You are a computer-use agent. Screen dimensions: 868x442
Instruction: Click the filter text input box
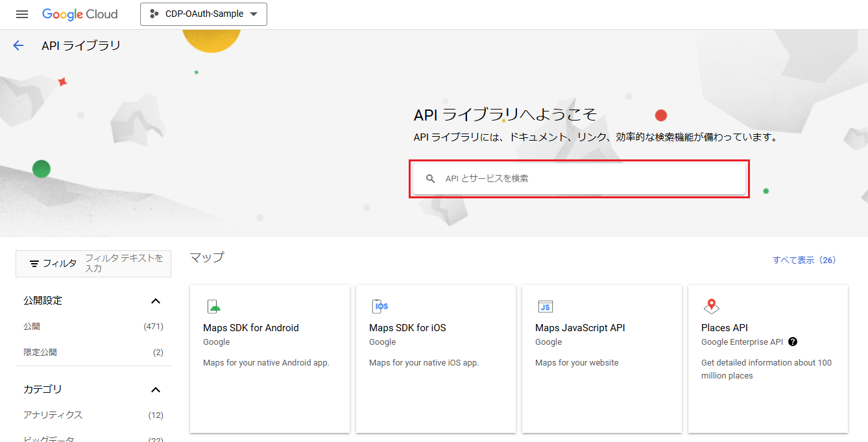pos(125,263)
